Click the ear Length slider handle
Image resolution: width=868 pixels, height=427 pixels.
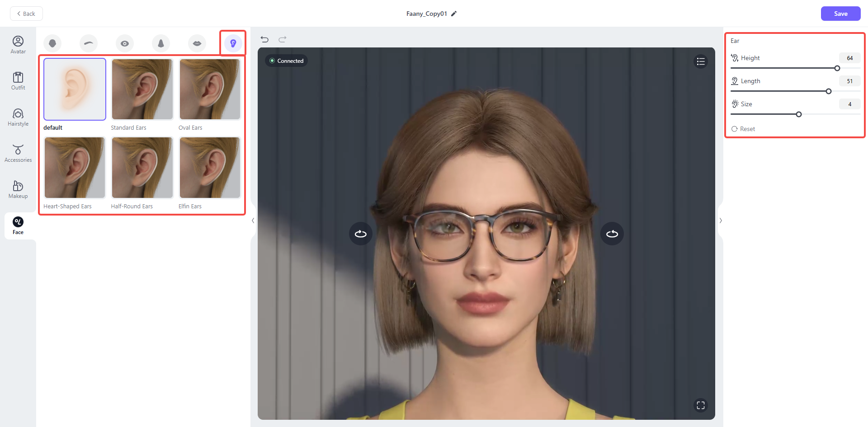829,91
